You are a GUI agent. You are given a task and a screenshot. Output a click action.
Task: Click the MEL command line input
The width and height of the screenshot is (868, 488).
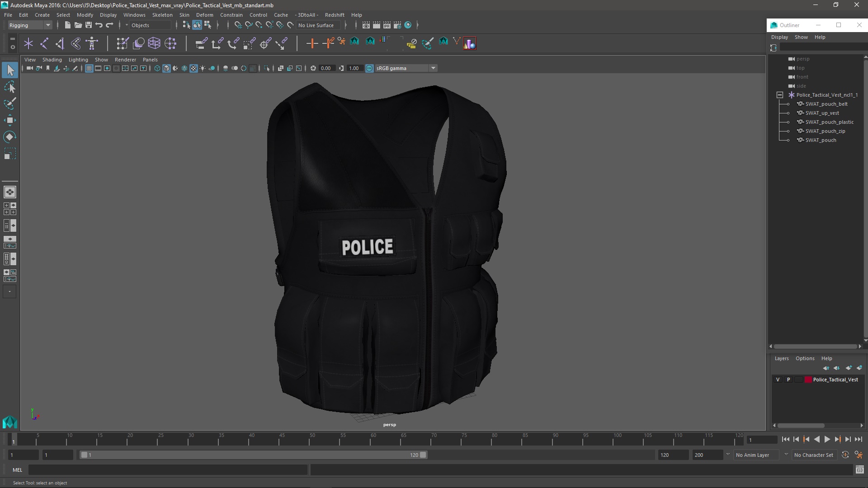[168, 470]
